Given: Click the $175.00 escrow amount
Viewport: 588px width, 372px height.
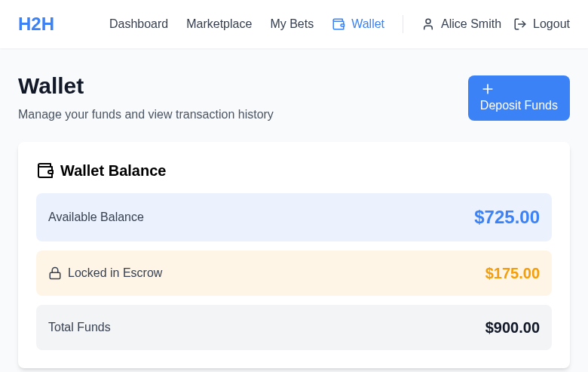Looking at the screenshot, I should pyautogui.click(x=512, y=273).
